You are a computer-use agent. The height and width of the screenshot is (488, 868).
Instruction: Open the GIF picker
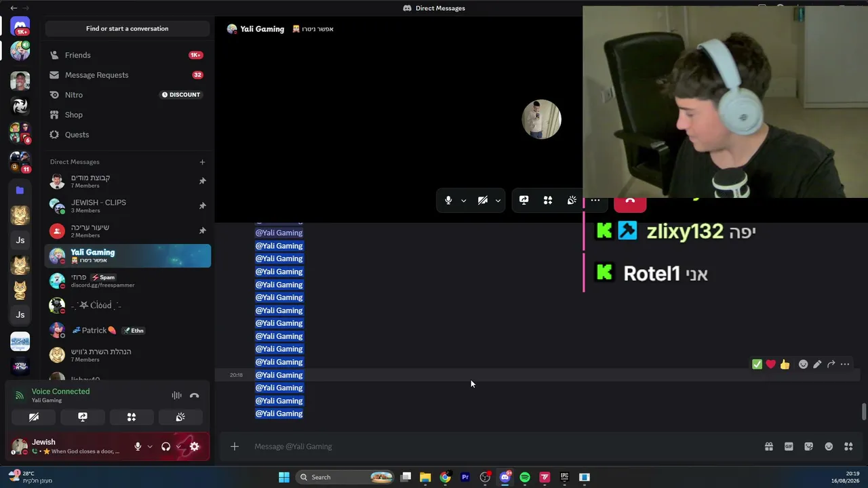tap(789, 447)
